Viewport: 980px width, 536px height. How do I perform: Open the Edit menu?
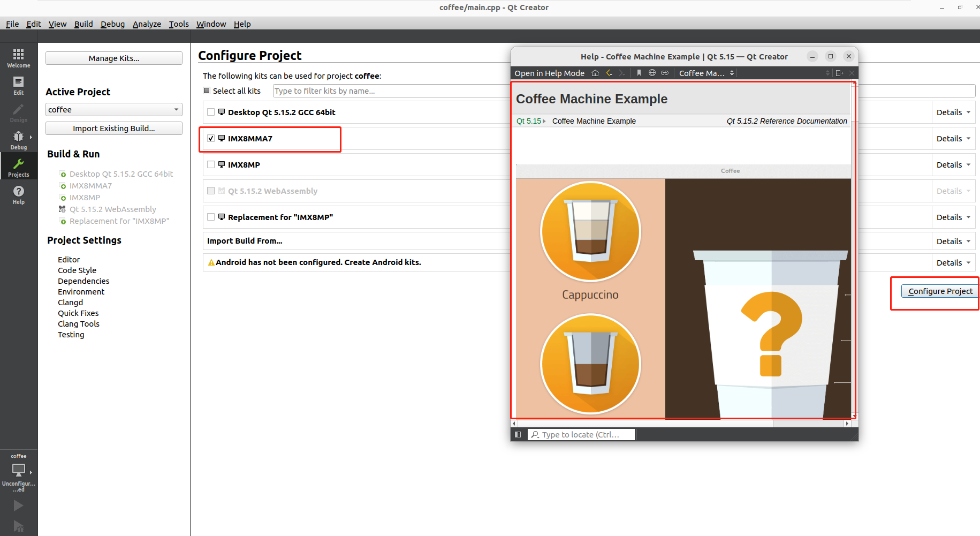point(34,24)
